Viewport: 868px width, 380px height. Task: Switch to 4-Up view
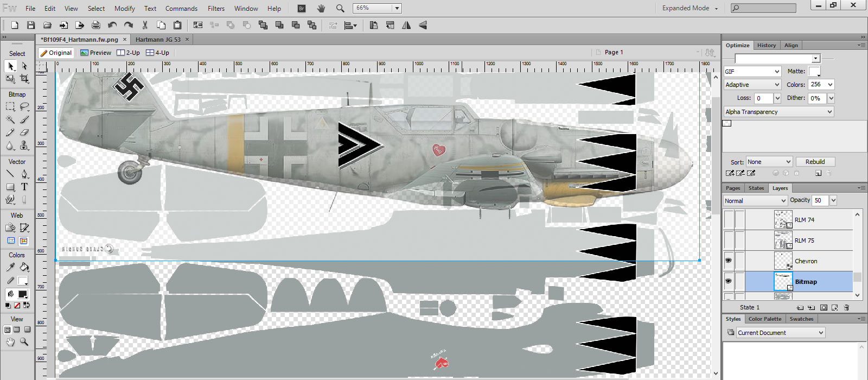point(157,53)
